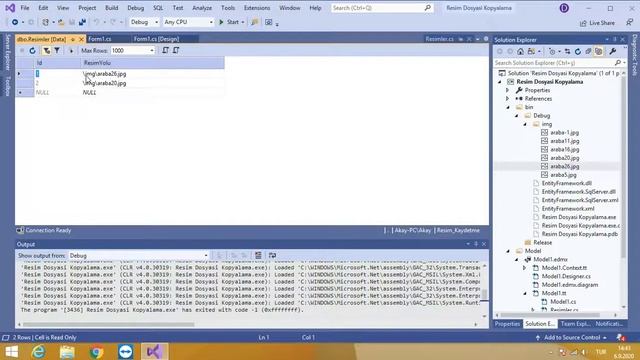Click the Navigate Backward icon
Viewport: 640px width, 360px height.
click(15, 22)
